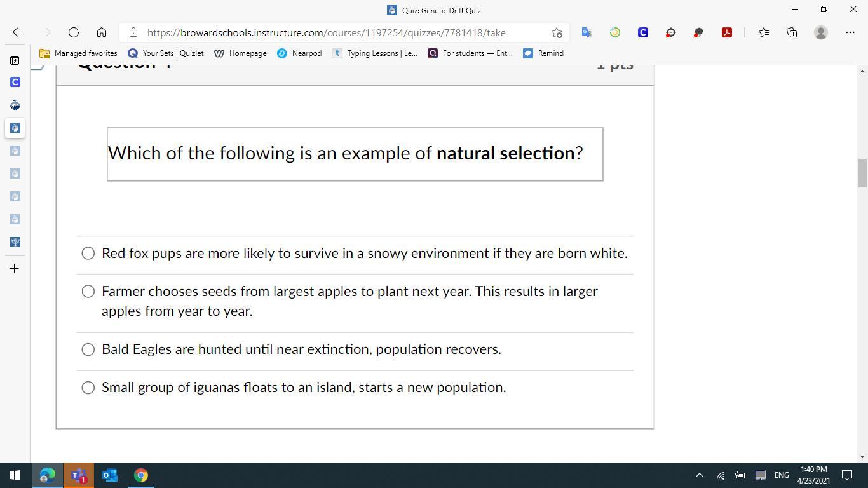This screenshot has height=488, width=868.
Task: Click the blue C extension in toolbar
Action: (643, 32)
